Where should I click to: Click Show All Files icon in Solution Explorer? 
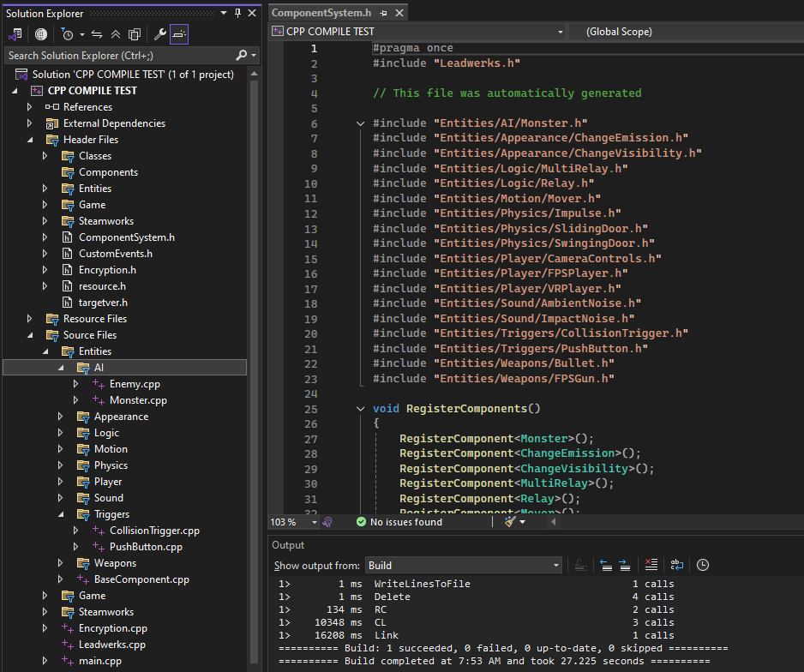click(135, 34)
